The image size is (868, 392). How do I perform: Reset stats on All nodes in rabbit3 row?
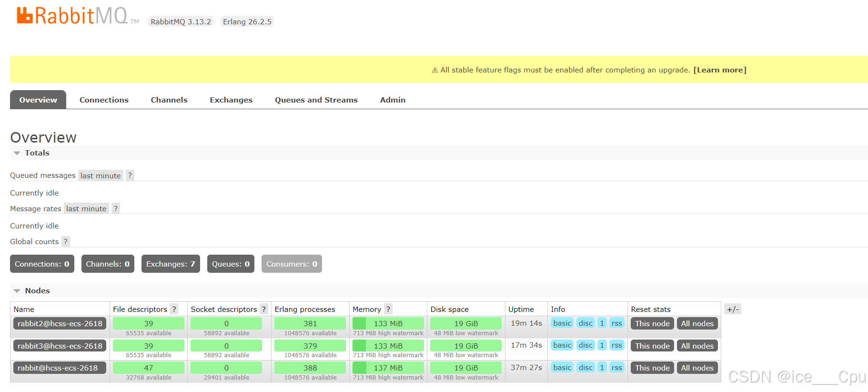click(x=697, y=346)
